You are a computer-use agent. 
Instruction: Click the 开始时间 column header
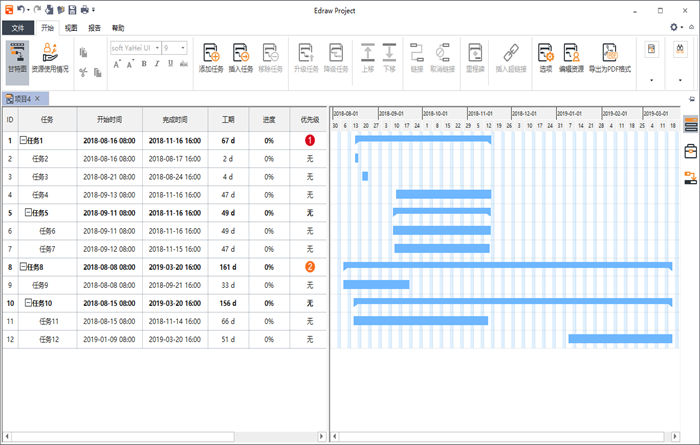[109, 119]
